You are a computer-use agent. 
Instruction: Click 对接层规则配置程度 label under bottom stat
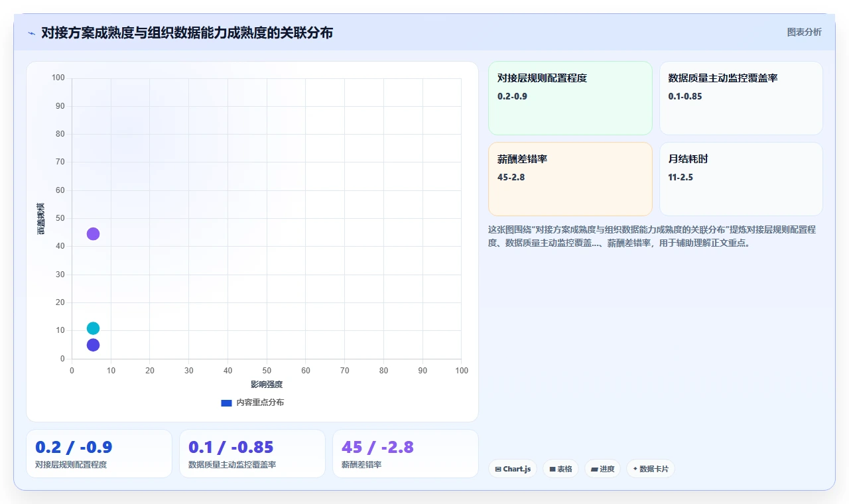click(x=71, y=465)
